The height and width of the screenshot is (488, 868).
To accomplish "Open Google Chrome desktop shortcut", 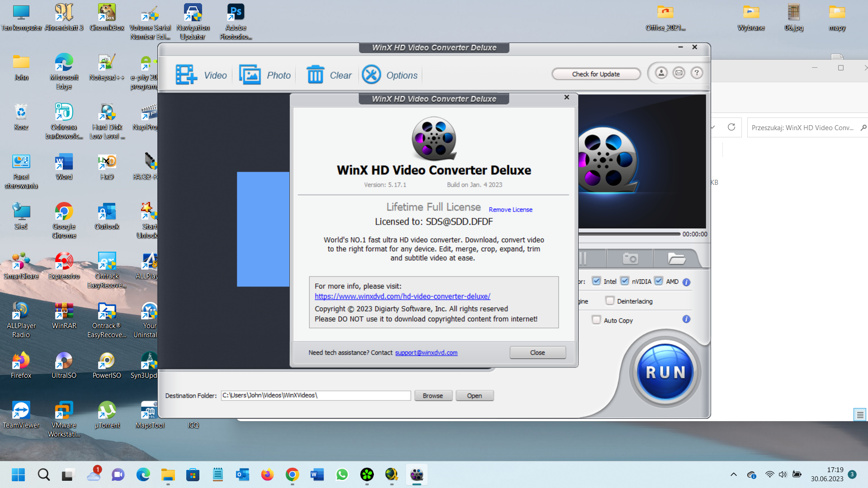I will 64,220.
